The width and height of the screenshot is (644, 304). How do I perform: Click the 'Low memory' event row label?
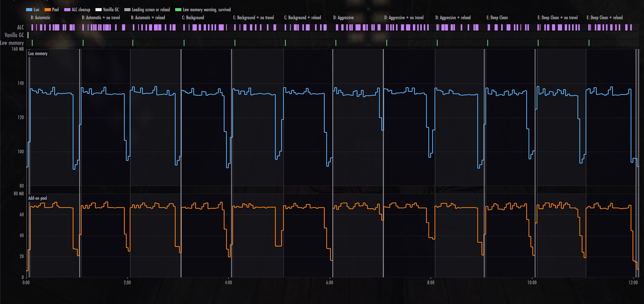12,43
